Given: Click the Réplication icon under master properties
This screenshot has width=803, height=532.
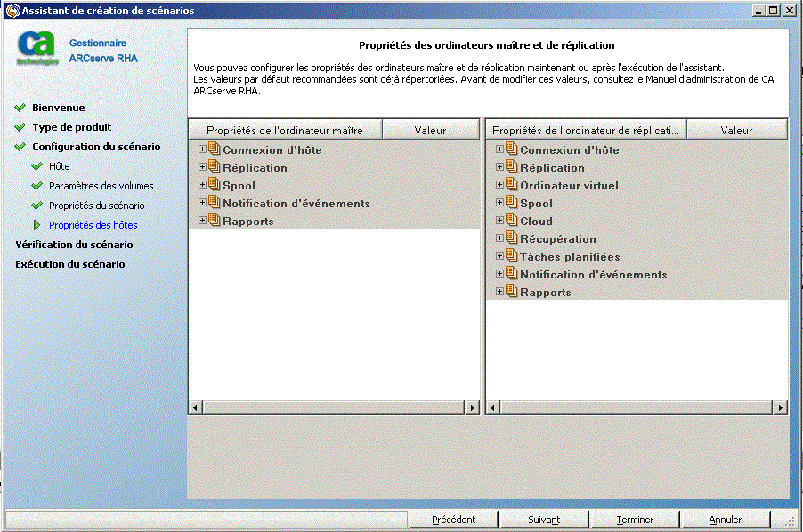Looking at the screenshot, I should [212, 167].
